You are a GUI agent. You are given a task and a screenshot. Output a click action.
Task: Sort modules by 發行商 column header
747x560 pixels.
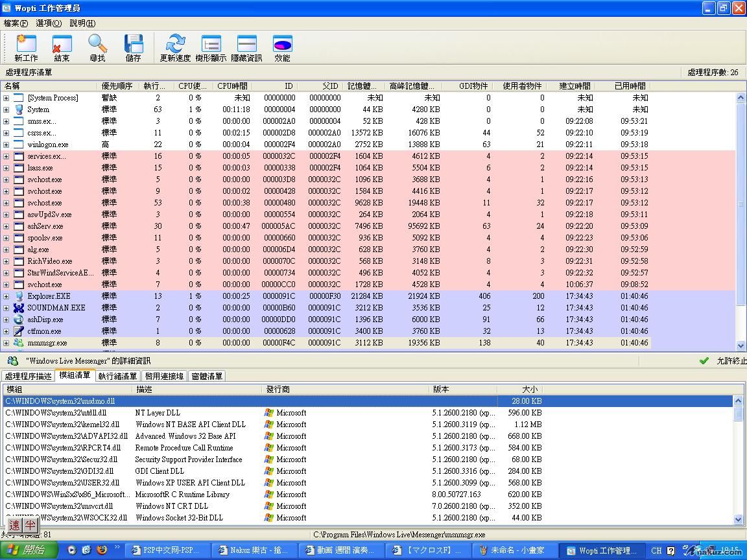[346, 389]
